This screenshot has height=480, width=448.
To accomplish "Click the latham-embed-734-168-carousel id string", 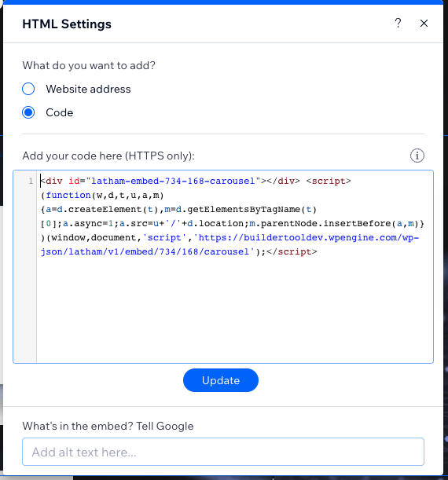I will click(x=174, y=181).
